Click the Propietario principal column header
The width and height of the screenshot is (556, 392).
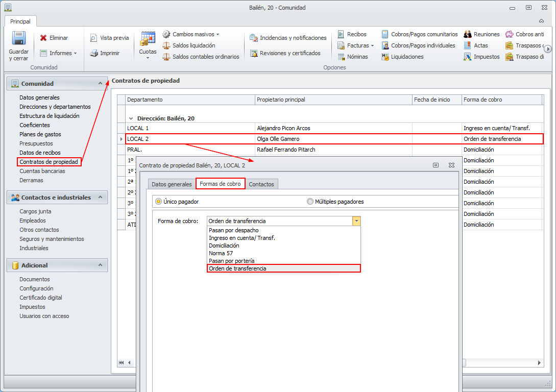click(x=333, y=100)
